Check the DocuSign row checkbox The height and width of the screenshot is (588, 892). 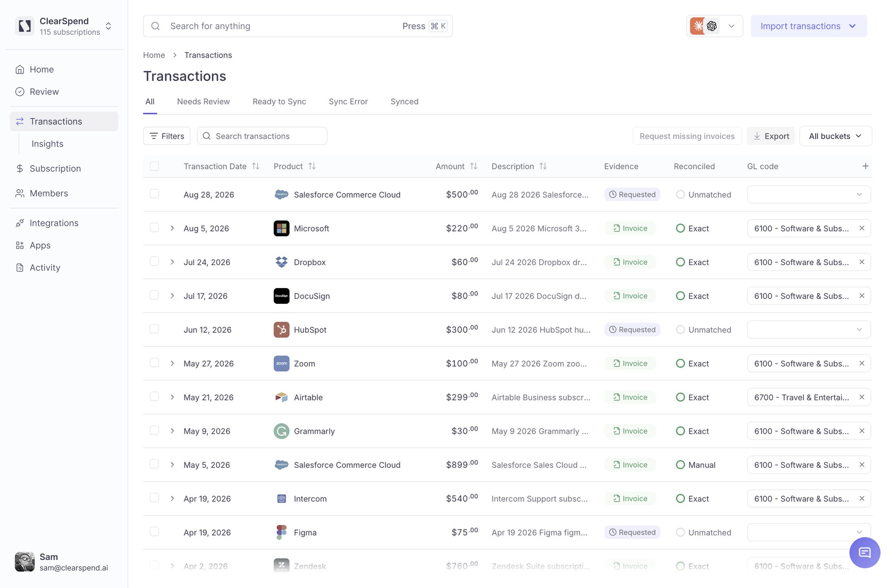click(x=154, y=295)
